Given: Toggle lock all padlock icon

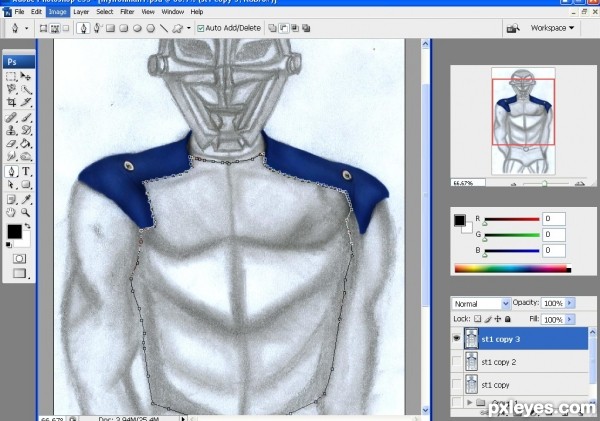Looking at the screenshot, I should 508,319.
